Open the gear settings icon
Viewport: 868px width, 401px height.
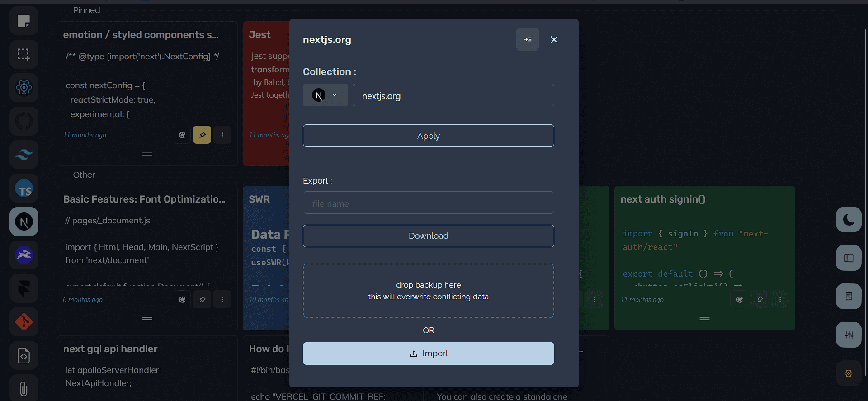click(x=849, y=373)
